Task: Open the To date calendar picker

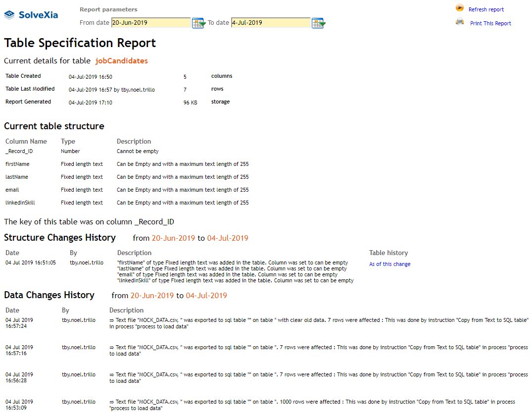Action: pos(318,23)
